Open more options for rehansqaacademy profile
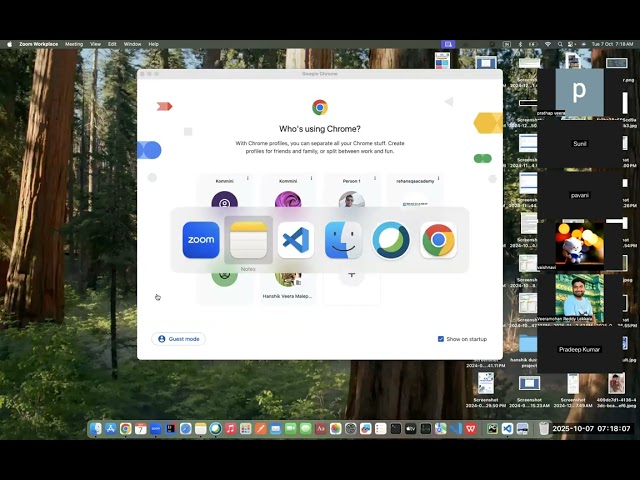The width and height of the screenshot is (640, 480). pyautogui.click(x=439, y=178)
